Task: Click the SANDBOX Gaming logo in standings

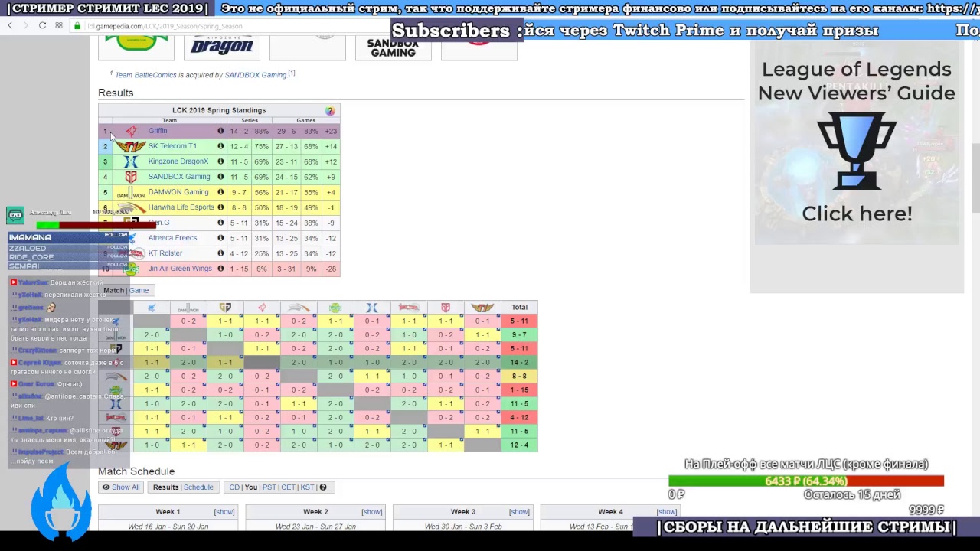Action: pos(131,177)
